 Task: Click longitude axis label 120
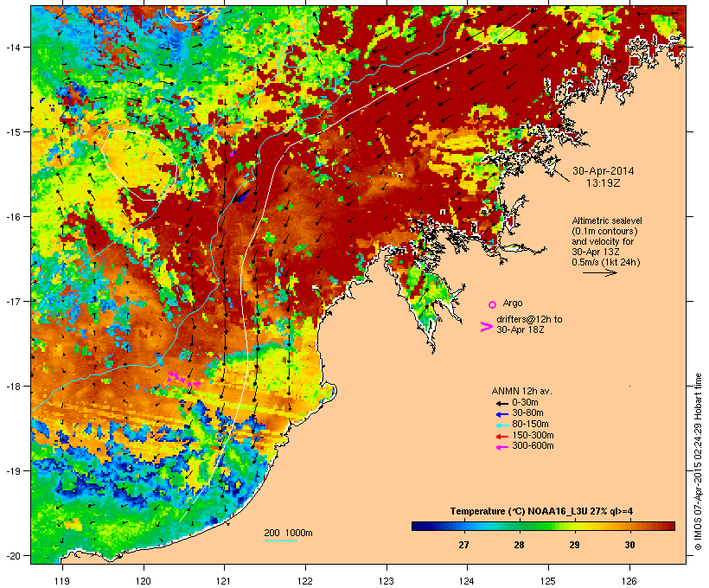point(144,581)
